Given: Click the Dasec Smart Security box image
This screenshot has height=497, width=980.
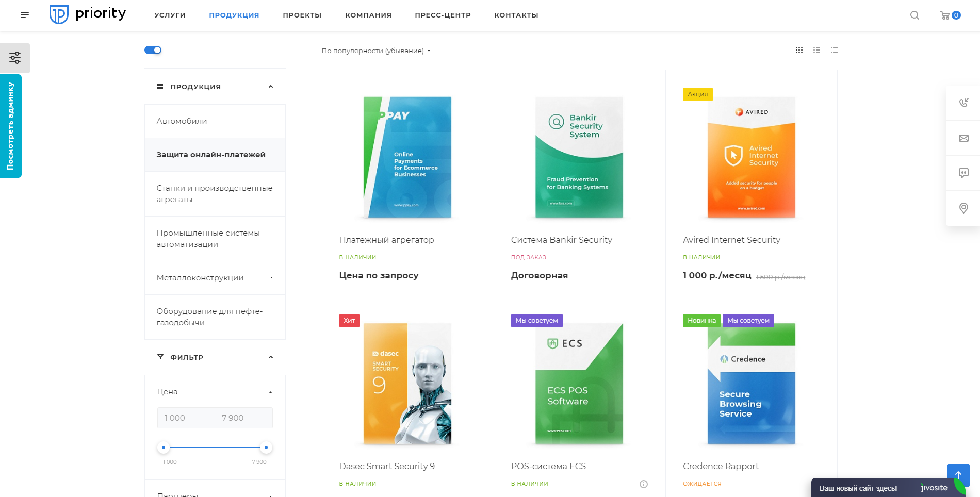Looking at the screenshot, I should pos(407,384).
